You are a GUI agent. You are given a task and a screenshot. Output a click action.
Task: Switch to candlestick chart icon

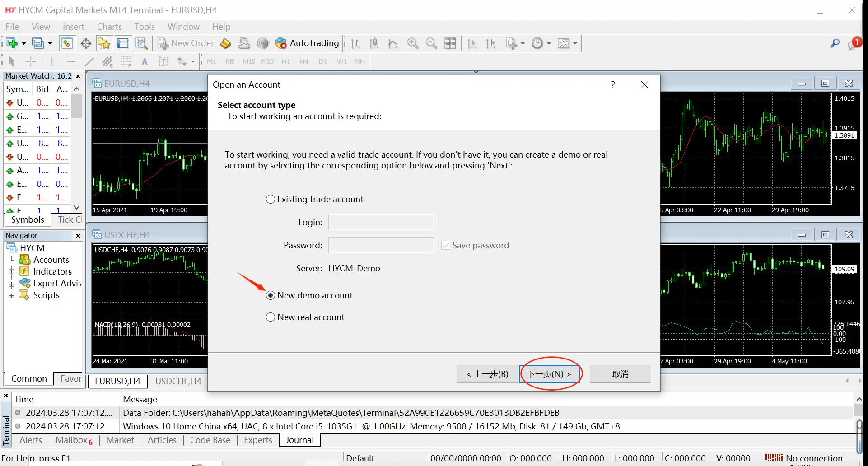click(374, 43)
